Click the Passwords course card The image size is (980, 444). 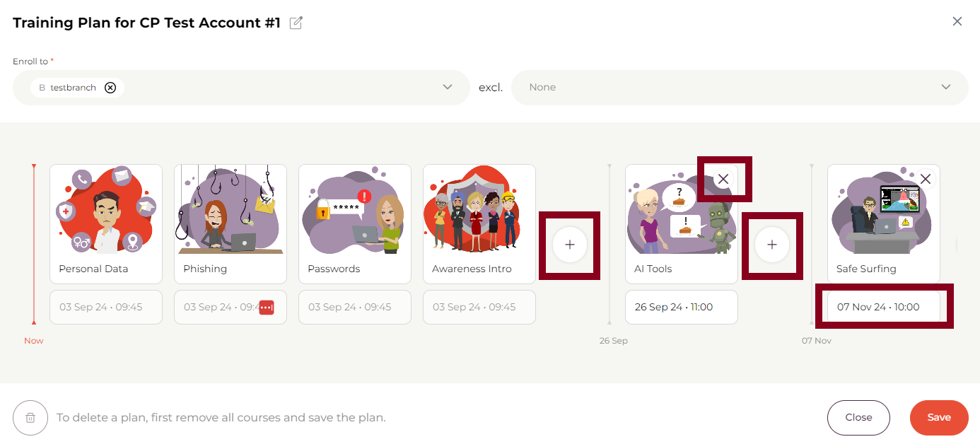(x=355, y=223)
